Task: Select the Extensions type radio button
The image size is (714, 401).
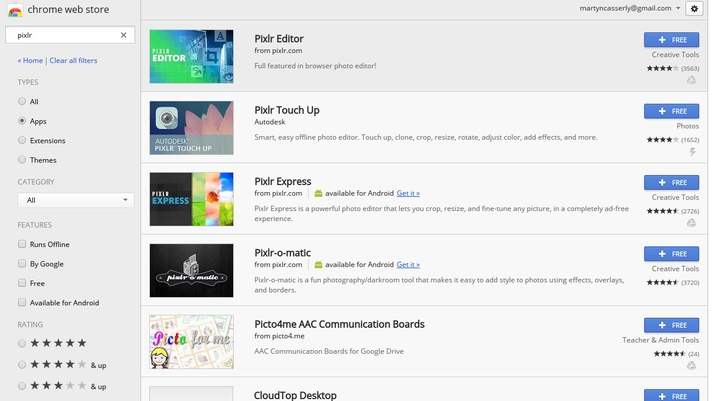Action: point(22,141)
